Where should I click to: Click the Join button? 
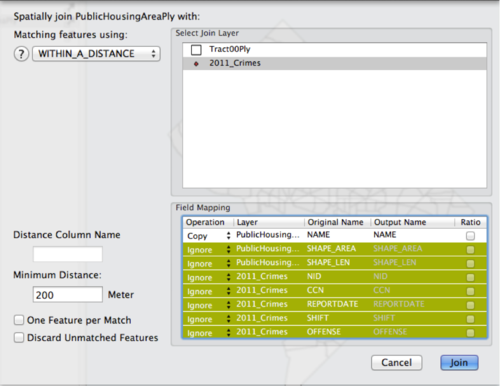click(x=459, y=362)
